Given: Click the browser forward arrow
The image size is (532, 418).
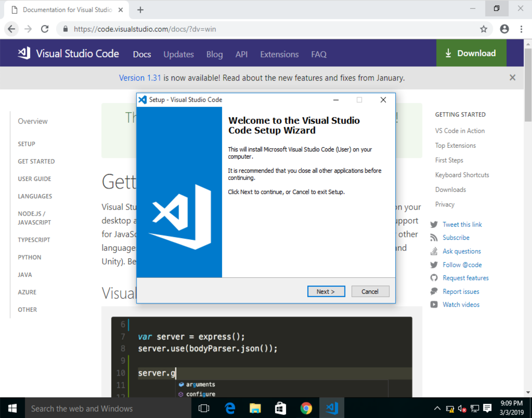Looking at the screenshot, I should [28, 29].
